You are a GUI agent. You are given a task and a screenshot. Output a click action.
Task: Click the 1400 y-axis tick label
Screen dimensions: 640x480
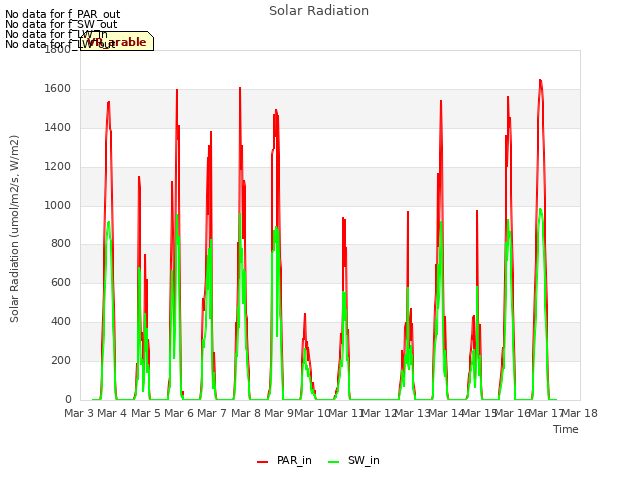[x=58, y=128]
